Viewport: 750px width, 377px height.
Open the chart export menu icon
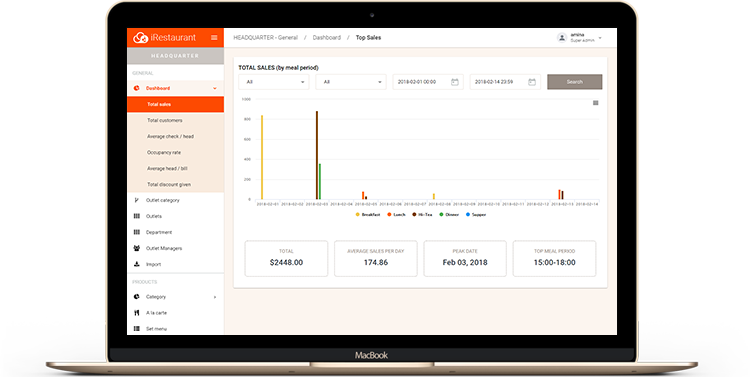coord(596,103)
